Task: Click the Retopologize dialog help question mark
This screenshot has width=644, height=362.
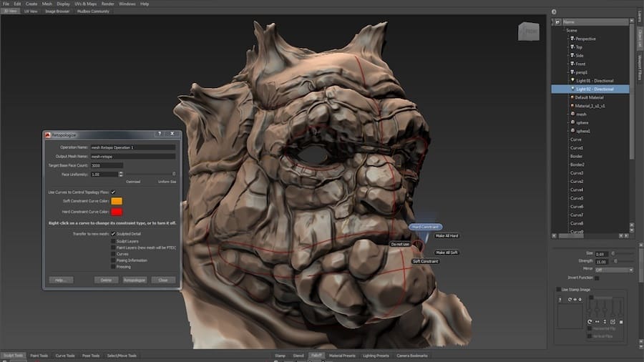Action: pyautogui.click(x=160, y=134)
